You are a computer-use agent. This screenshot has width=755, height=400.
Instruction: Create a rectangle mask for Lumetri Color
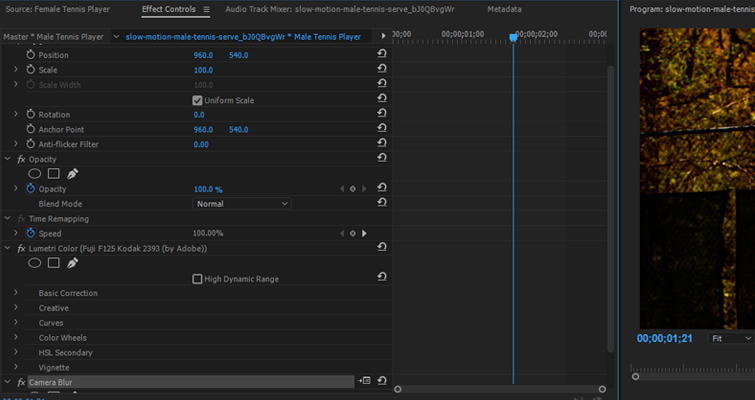click(x=53, y=263)
